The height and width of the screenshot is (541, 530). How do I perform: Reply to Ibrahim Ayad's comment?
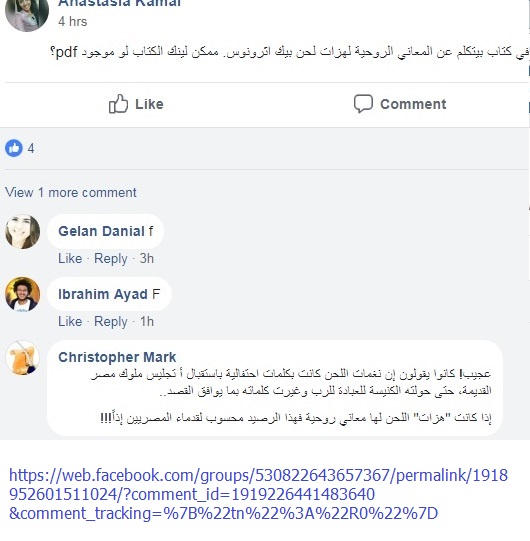click(111, 321)
